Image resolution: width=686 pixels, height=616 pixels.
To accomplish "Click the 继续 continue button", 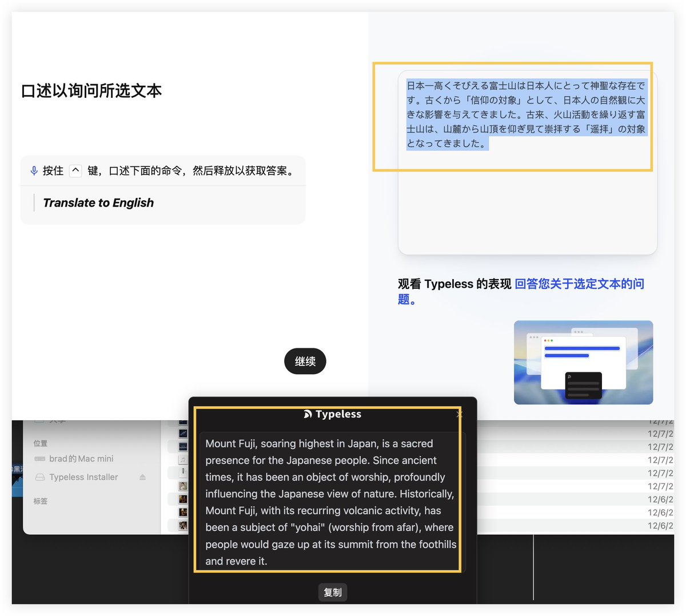I will (305, 361).
